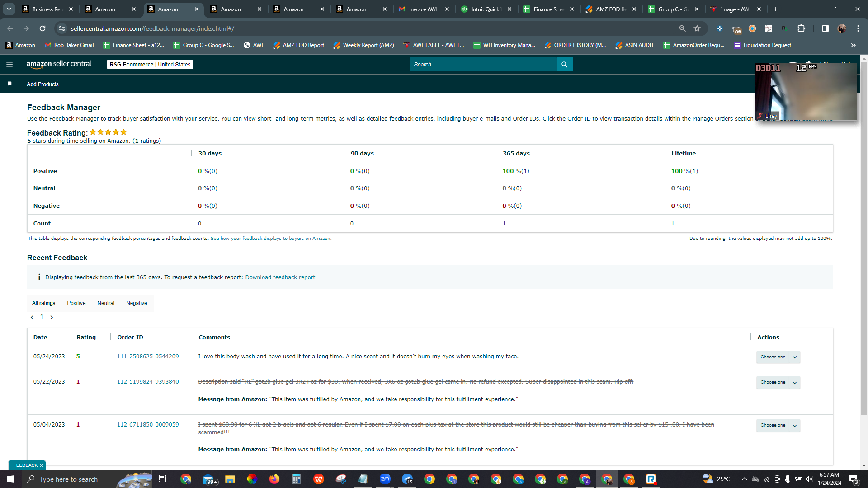
Task: Open Calculator from the taskbar
Action: click(297, 479)
